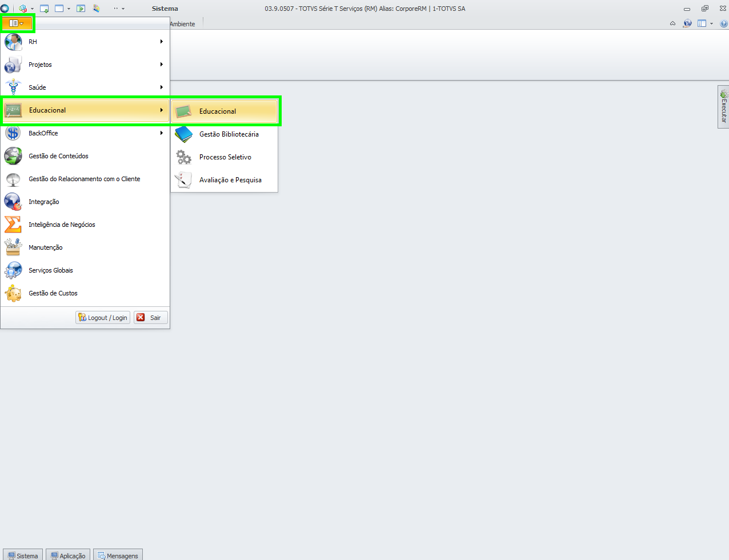Click the Integração globe icon

coord(13,202)
